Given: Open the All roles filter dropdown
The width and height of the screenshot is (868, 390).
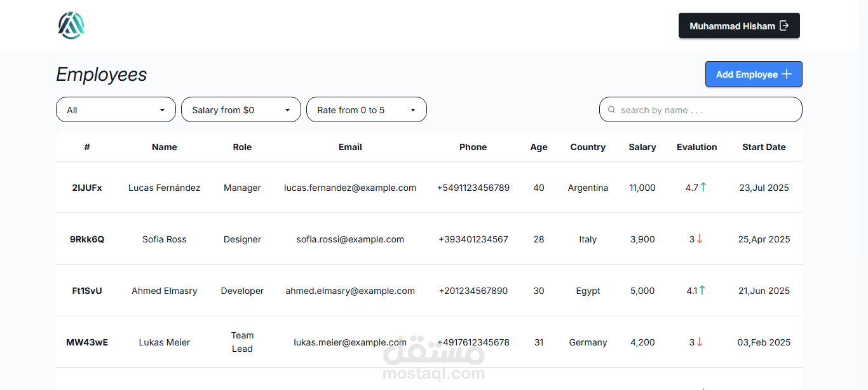Looking at the screenshot, I should (116, 109).
